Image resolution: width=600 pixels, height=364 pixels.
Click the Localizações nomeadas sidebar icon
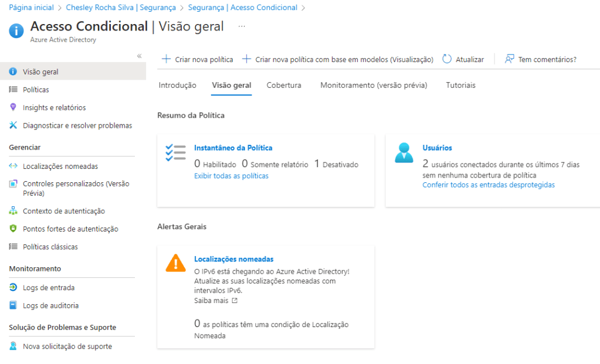(x=13, y=166)
